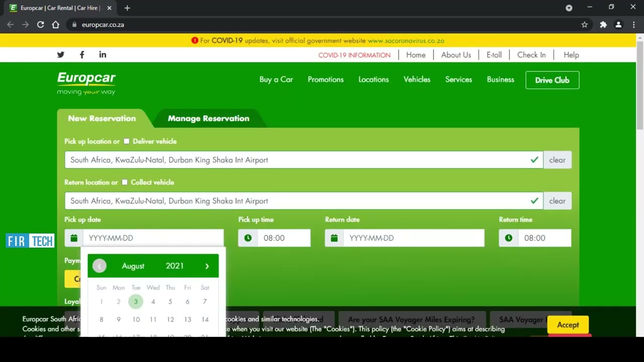Screen dimensions: 644x362
Task: Click Drive Club button
Action: [552, 80]
